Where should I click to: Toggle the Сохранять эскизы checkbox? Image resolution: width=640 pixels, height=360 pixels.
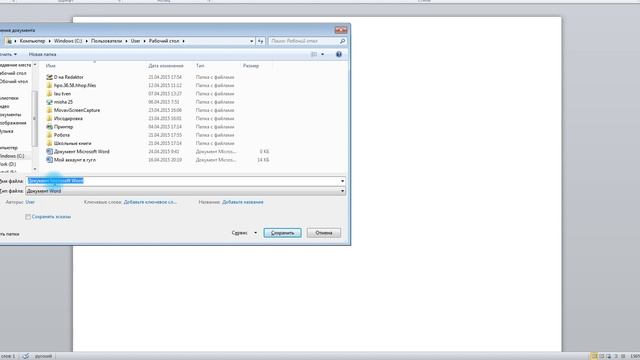tap(28, 217)
